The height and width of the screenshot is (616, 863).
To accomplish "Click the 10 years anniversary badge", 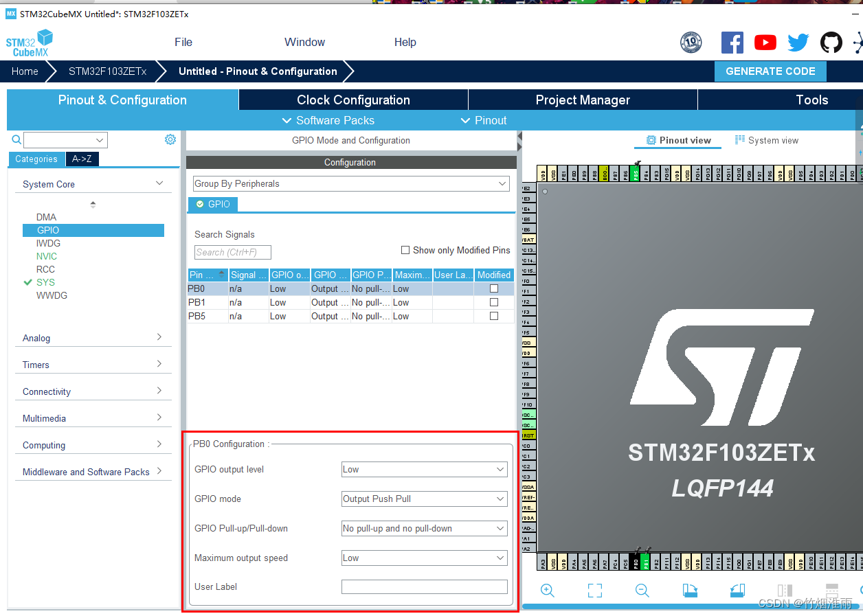I will 691,43.
